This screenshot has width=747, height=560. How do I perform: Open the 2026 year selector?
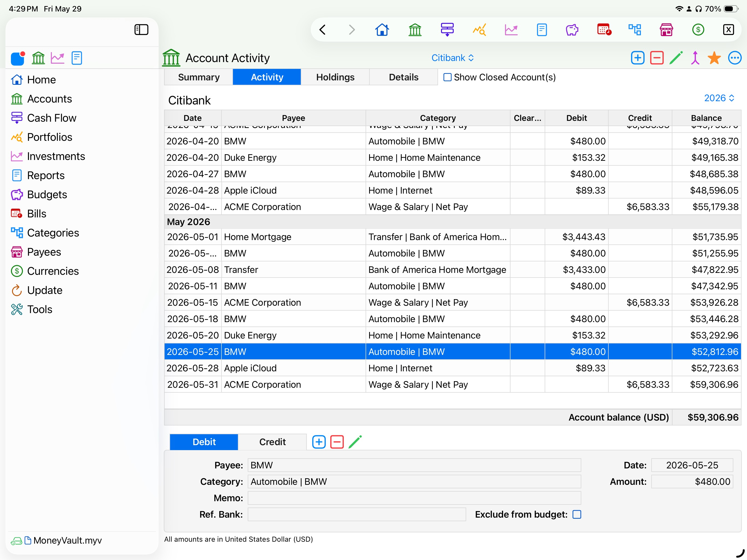tap(719, 98)
